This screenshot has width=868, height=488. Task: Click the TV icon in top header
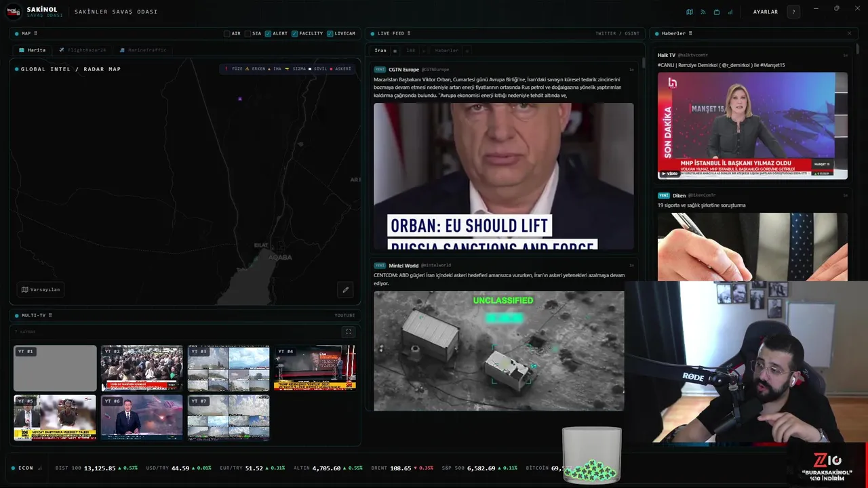tap(717, 12)
